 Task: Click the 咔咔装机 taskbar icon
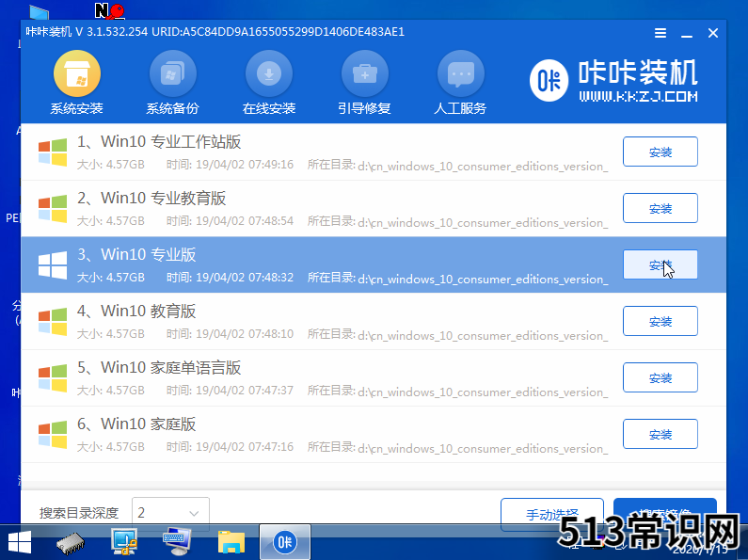[x=285, y=542]
